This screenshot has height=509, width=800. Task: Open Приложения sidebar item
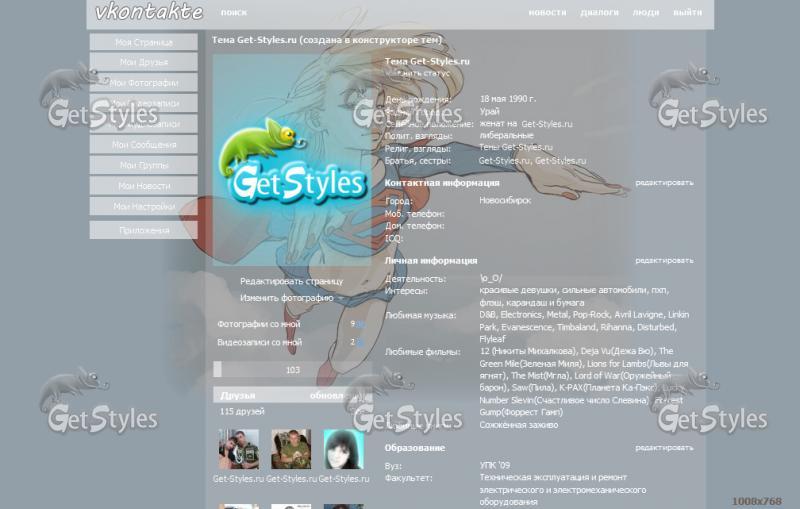tap(143, 230)
